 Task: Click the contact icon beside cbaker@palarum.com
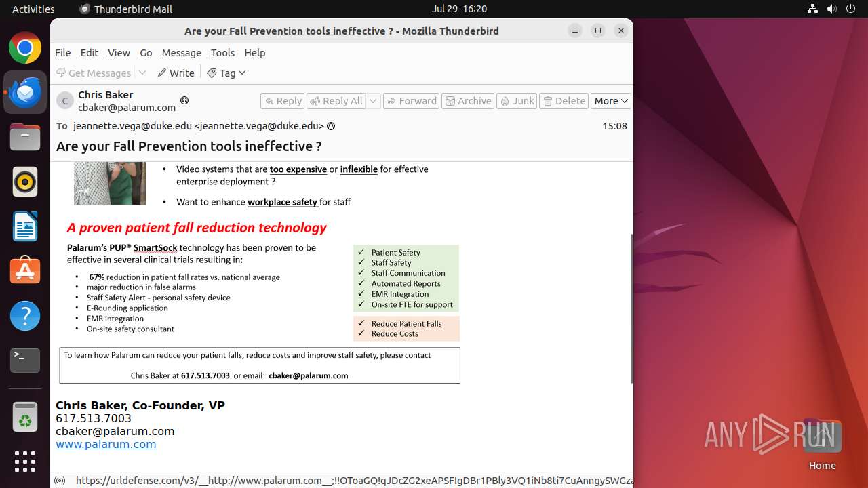click(184, 100)
